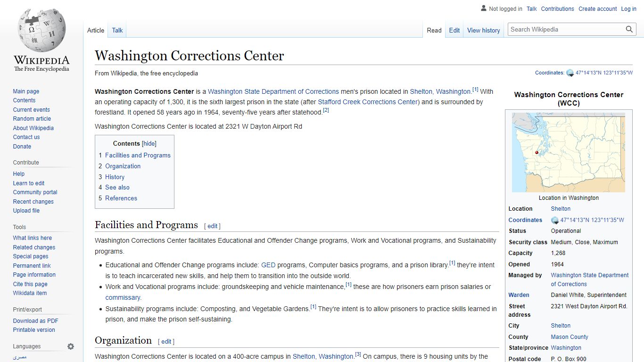Jump to Organization in Contents
644x362 pixels.
tap(123, 166)
